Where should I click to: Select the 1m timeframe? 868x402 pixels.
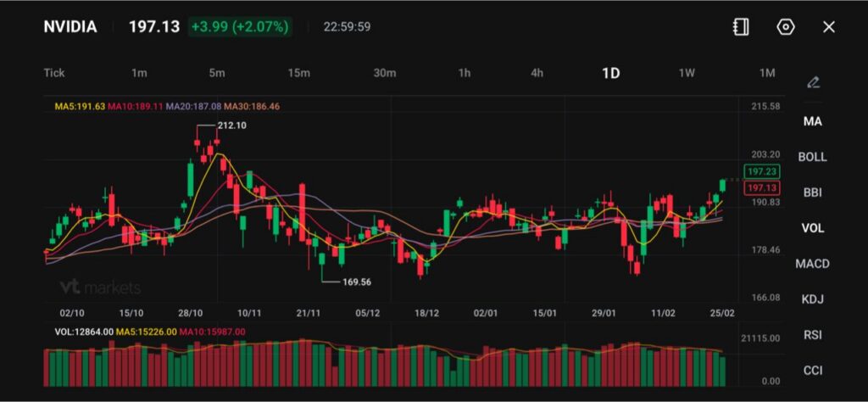(x=139, y=73)
